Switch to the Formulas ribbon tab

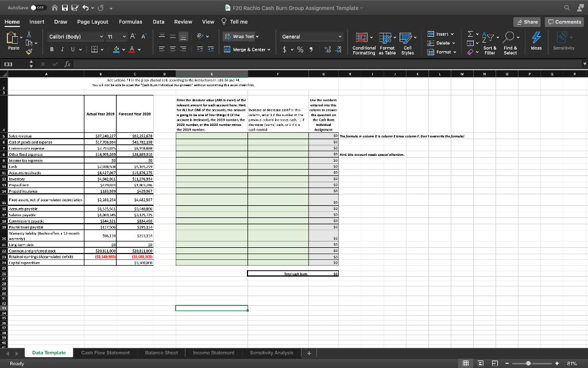click(x=130, y=22)
